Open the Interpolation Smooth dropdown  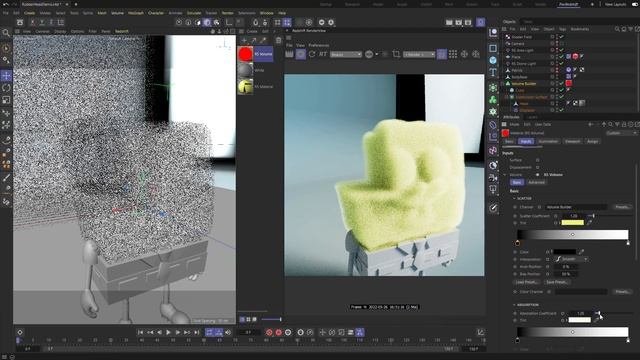click(x=571, y=259)
